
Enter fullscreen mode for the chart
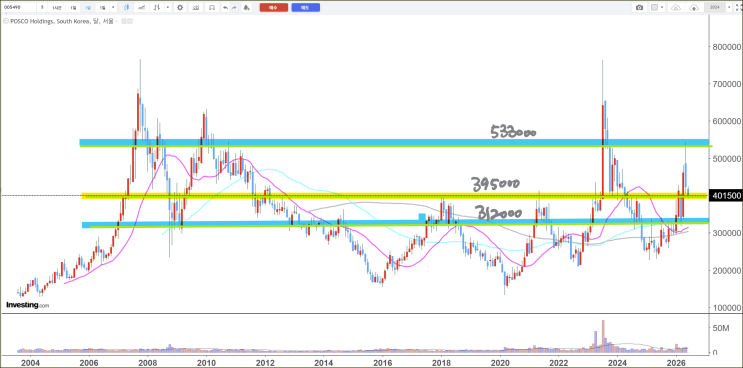[x=737, y=8]
